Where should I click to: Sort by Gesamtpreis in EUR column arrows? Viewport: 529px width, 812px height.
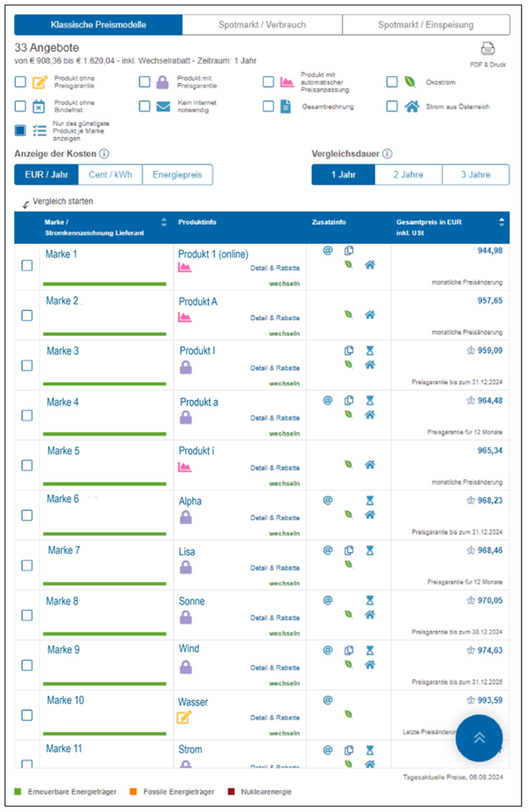(502, 222)
